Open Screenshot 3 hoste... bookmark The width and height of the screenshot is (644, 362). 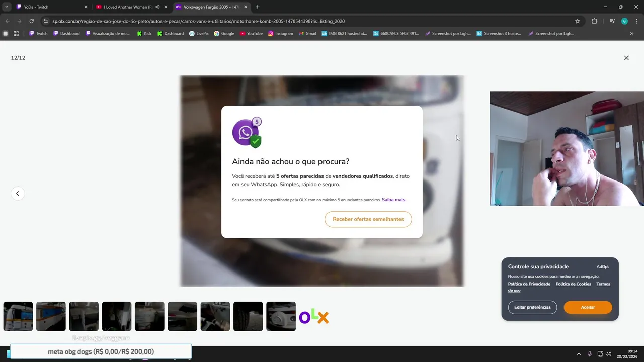pyautogui.click(x=499, y=34)
